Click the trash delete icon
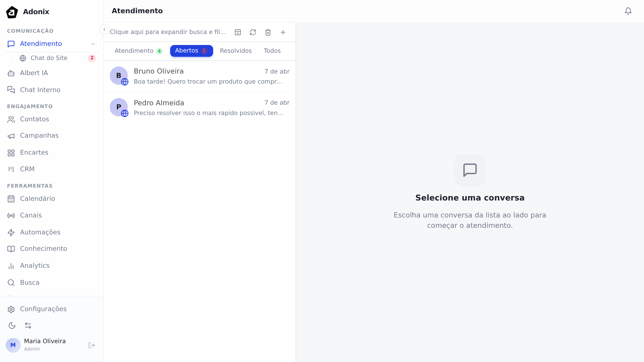This screenshot has width=644, height=362. click(268, 32)
